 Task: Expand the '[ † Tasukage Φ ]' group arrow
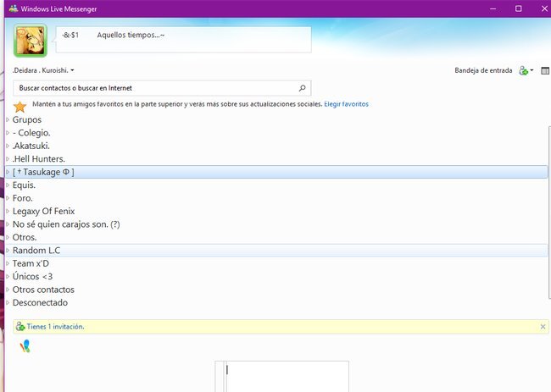coord(8,172)
